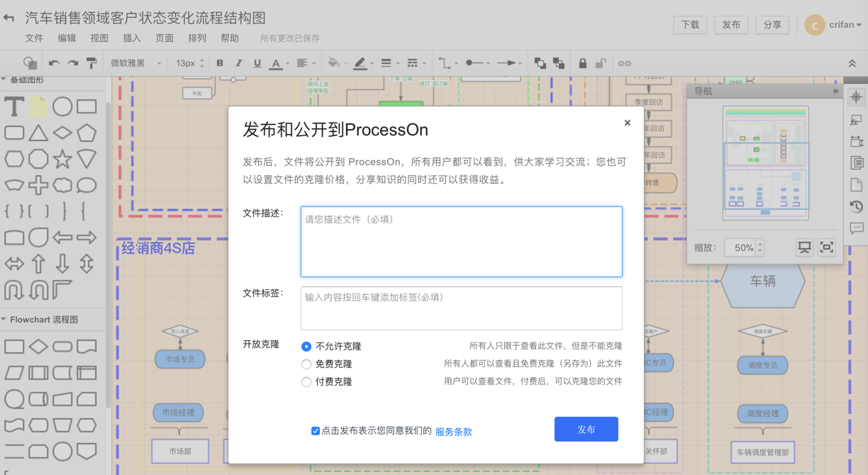
Task: Click the insert link icon in toolbar
Action: 625,64
